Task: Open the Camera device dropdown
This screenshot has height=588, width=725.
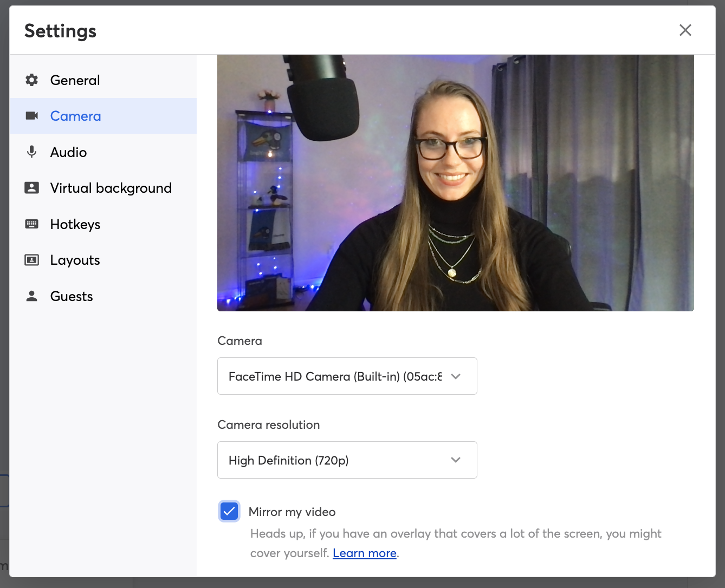Action: click(347, 376)
